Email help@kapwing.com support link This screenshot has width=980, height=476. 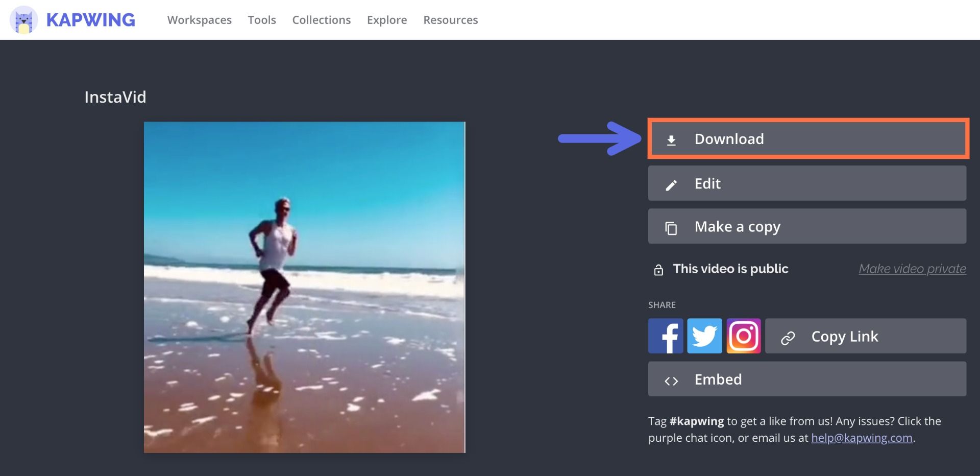[862, 438]
